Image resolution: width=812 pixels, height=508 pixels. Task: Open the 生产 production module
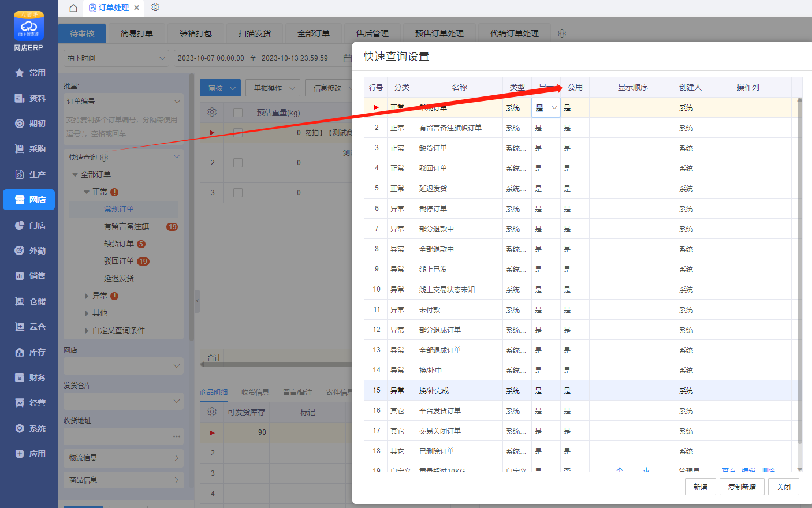click(29, 174)
